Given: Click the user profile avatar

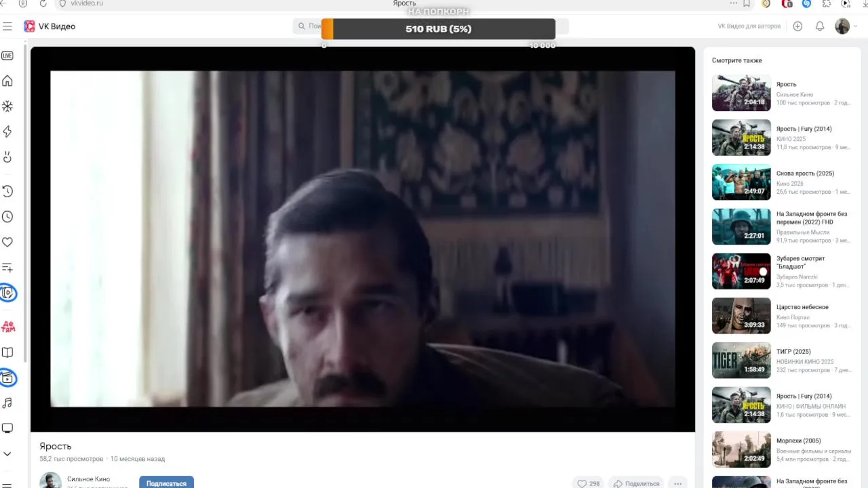Looking at the screenshot, I should (842, 26).
